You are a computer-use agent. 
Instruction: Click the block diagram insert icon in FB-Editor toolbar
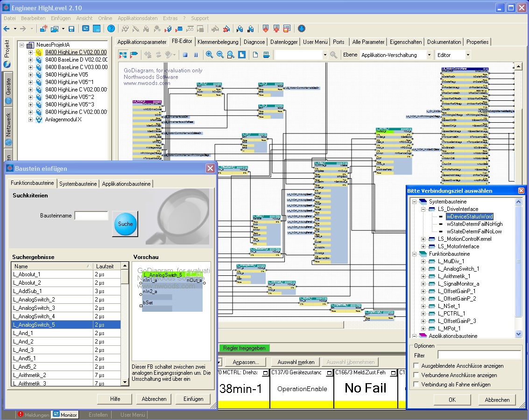coord(123,55)
